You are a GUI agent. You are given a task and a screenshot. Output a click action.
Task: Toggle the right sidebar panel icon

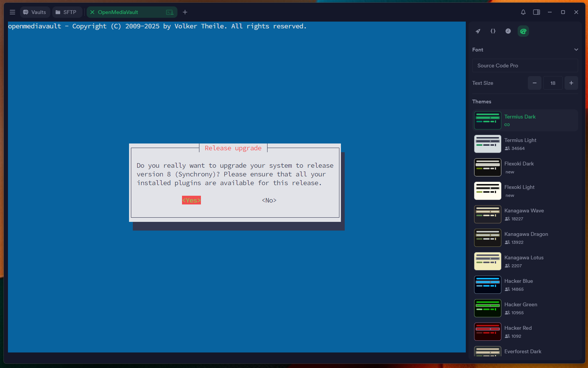(x=536, y=12)
